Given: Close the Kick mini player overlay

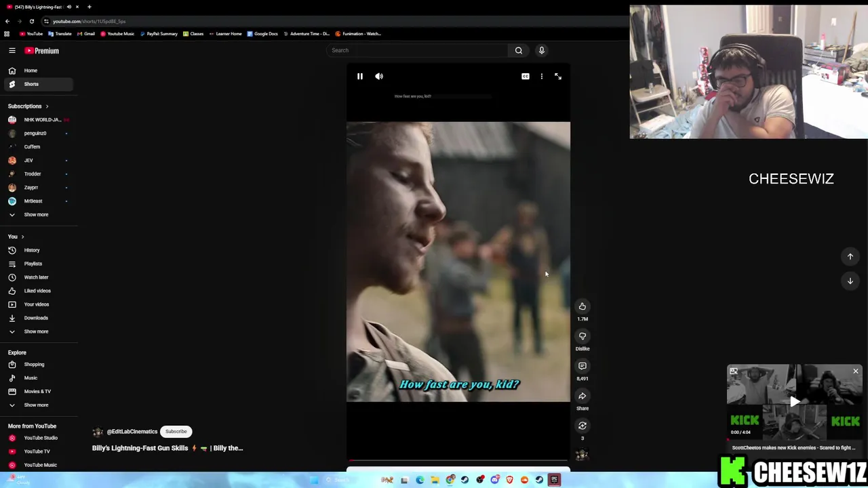Looking at the screenshot, I should tap(856, 371).
